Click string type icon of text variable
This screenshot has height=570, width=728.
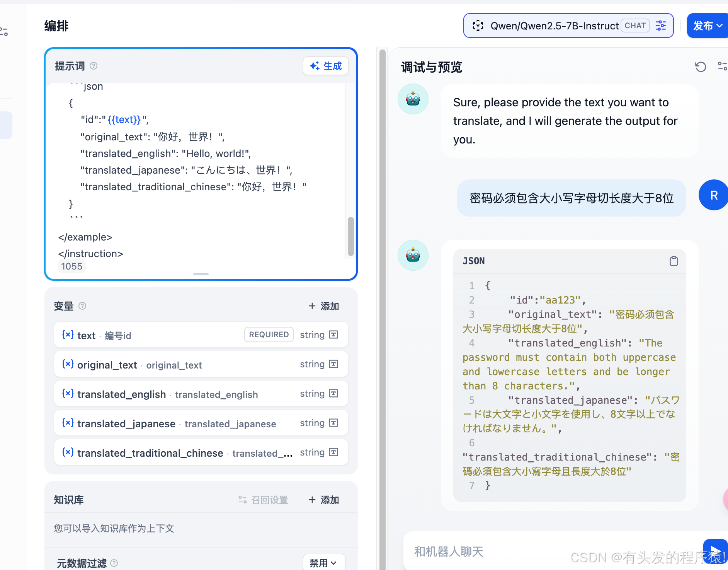coord(333,334)
